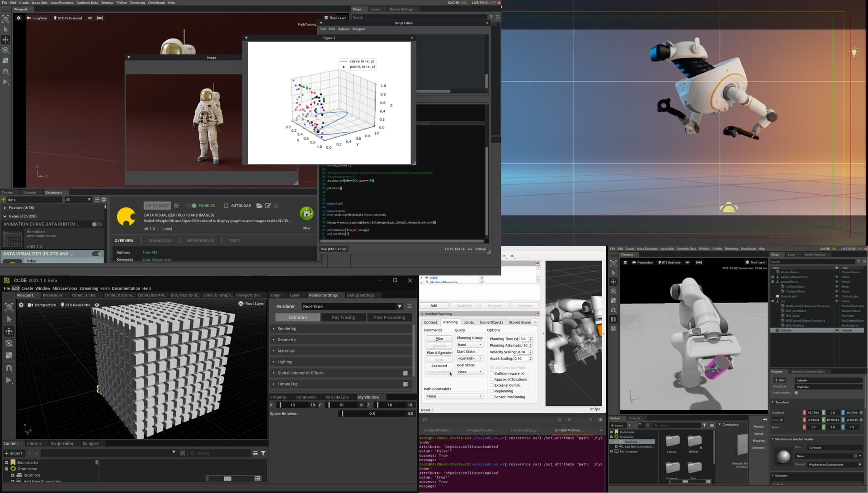This screenshot has height=493, width=868.
Task: Click the Plan & Execute button
Action: coord(439,353)
